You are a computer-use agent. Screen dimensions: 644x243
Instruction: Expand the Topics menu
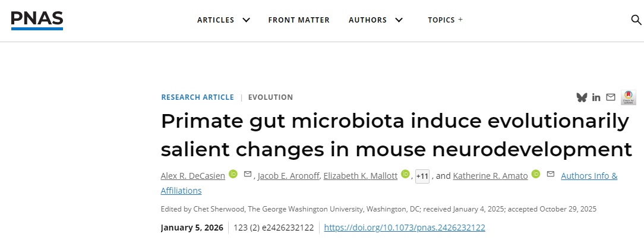click(445, 20)
